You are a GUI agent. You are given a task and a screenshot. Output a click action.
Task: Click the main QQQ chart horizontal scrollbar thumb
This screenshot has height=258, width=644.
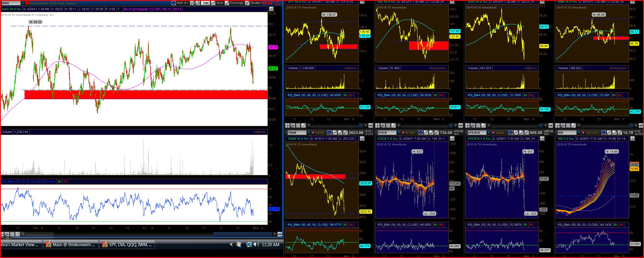tap(243, 234)
